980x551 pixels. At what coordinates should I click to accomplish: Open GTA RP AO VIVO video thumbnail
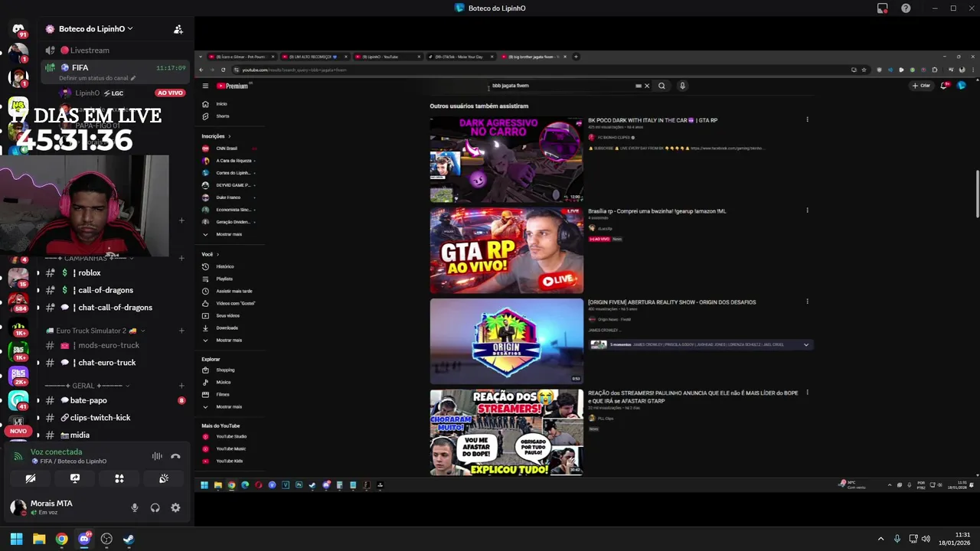pos(506,250)
